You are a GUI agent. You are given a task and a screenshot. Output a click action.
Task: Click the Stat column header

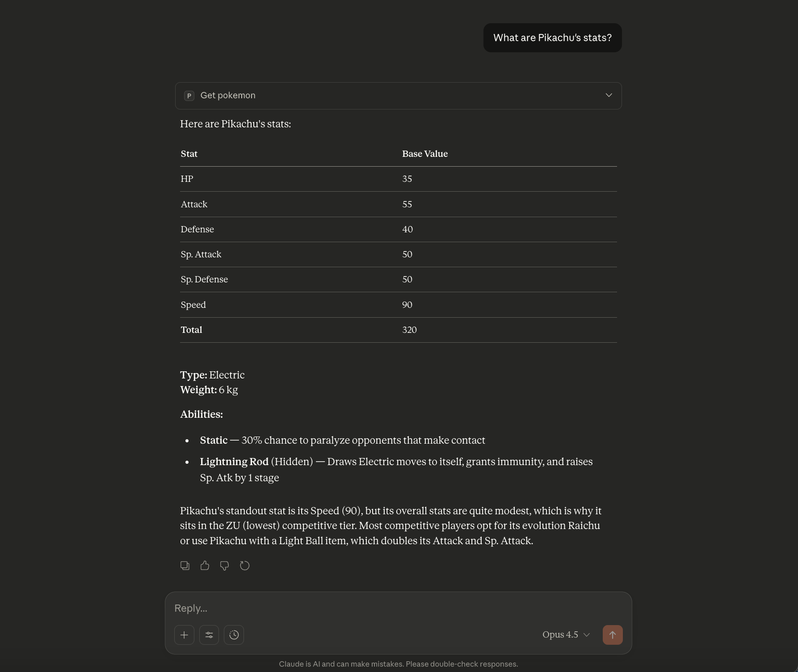coord(189,154)
